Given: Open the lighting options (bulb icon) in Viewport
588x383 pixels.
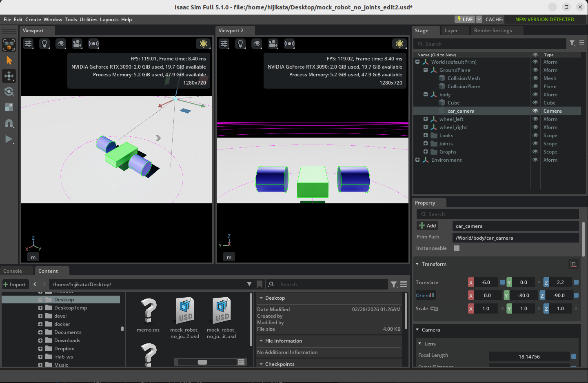Looking at the screenshot, I should click(x=44, y=44).
